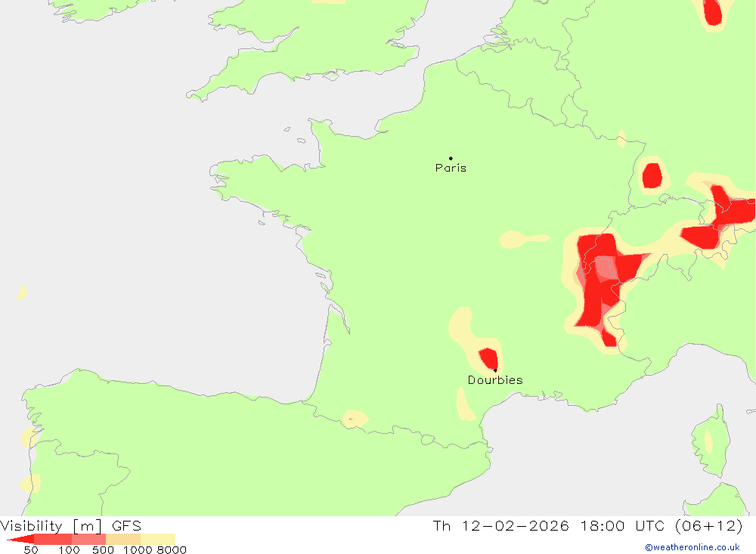Click the legend swatch between 500 and 1000
Screen dimensions: 756x554
pos(123,540)
